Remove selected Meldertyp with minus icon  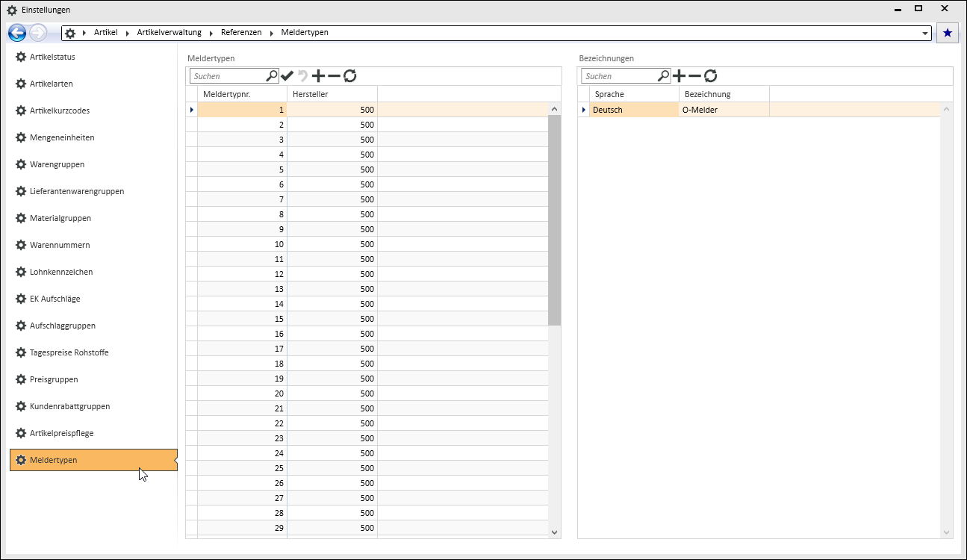(334, 75)
